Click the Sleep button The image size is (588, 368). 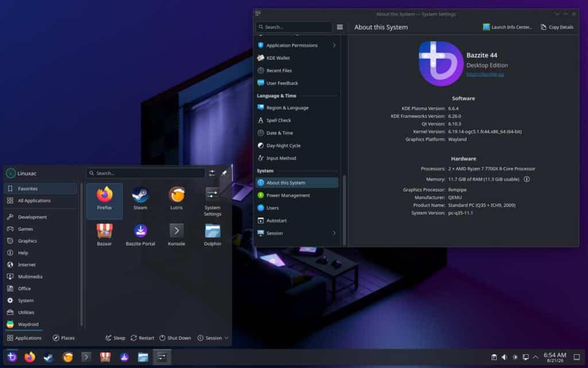pyautogui.click(x=115, y=338)
